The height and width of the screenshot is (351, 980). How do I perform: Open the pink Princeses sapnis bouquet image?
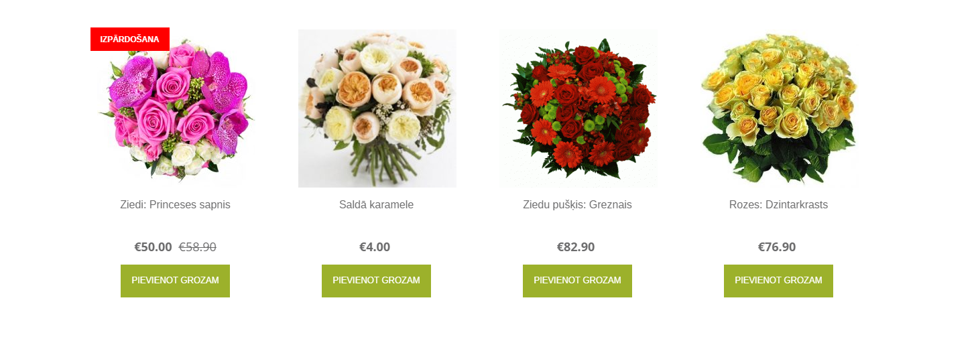(176, 109)
